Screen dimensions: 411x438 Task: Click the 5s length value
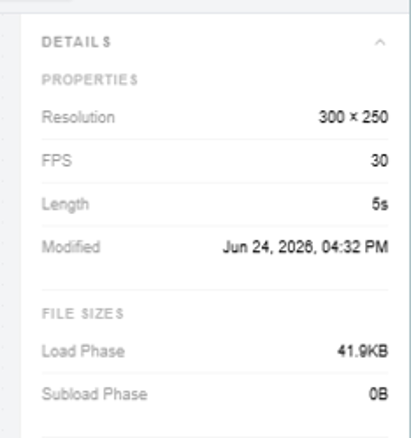click(380, 204)
